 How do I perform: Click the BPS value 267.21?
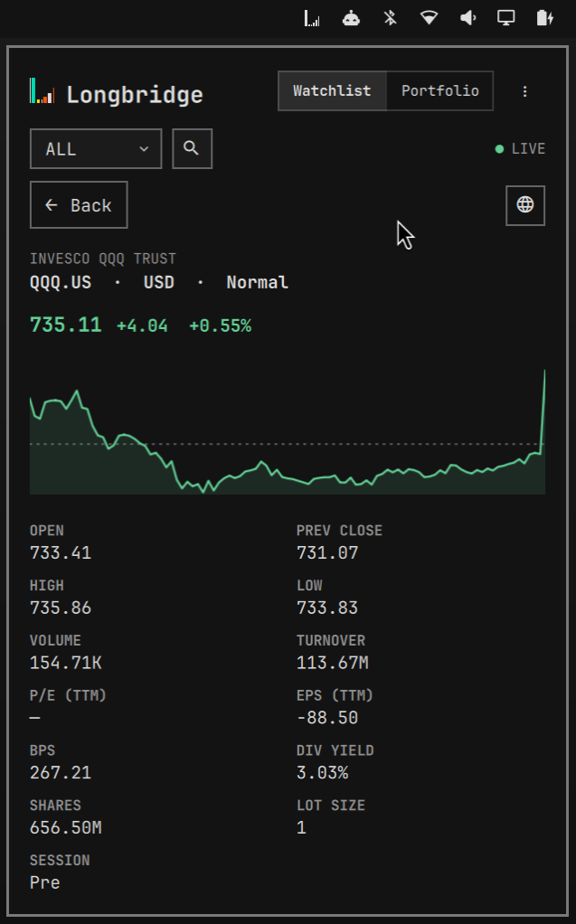click(61, 772)
